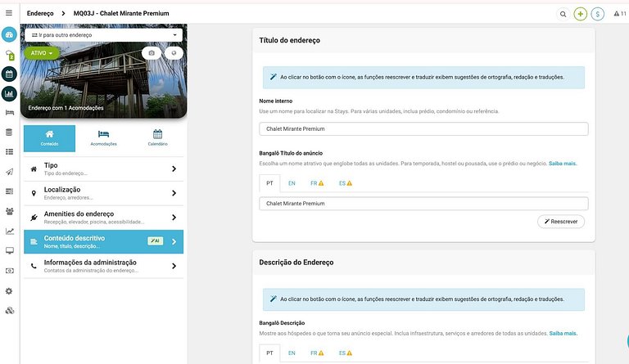Image resolution: width=629 pixels, height=364 pixels.
Task: Click the globe button on listing image
Action: pyautogui.click(x=174, y=53)
